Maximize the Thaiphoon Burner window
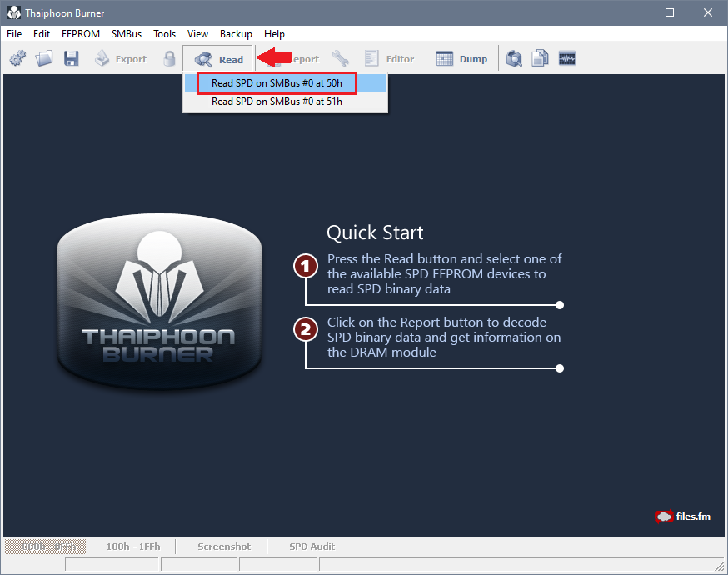Screen dimensions: 728x575 pyautogui.click(x=670, y=12)
